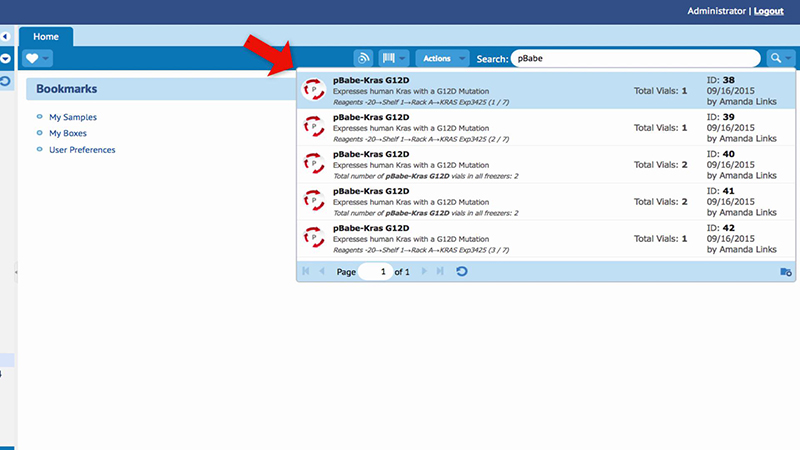Open the search options dropdown arrow
The image size is (800, 450).
(789, 58)
